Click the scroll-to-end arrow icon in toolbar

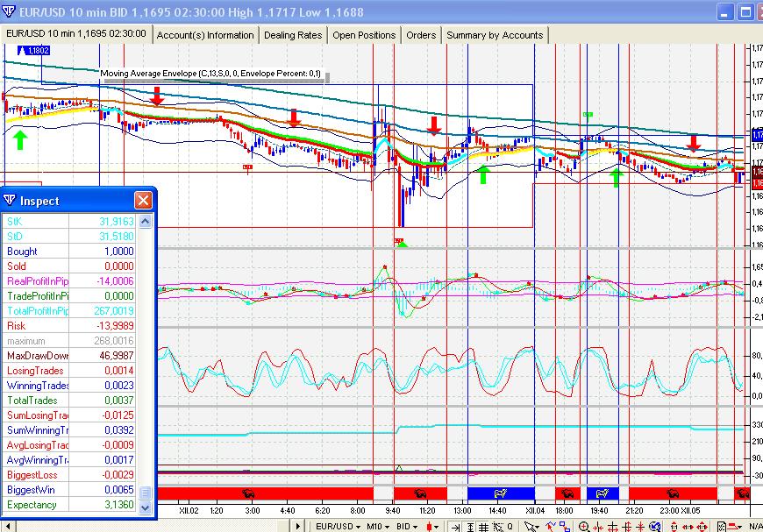coord(455,526)
